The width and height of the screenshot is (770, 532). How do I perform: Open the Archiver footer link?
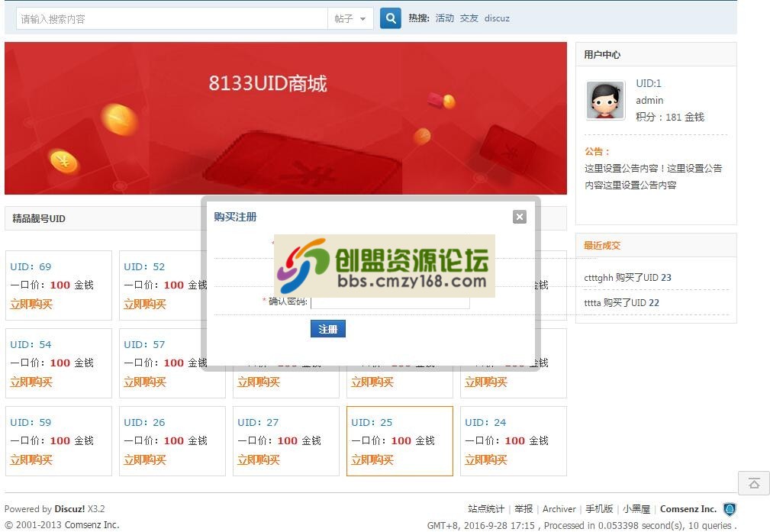click(559, 509)
